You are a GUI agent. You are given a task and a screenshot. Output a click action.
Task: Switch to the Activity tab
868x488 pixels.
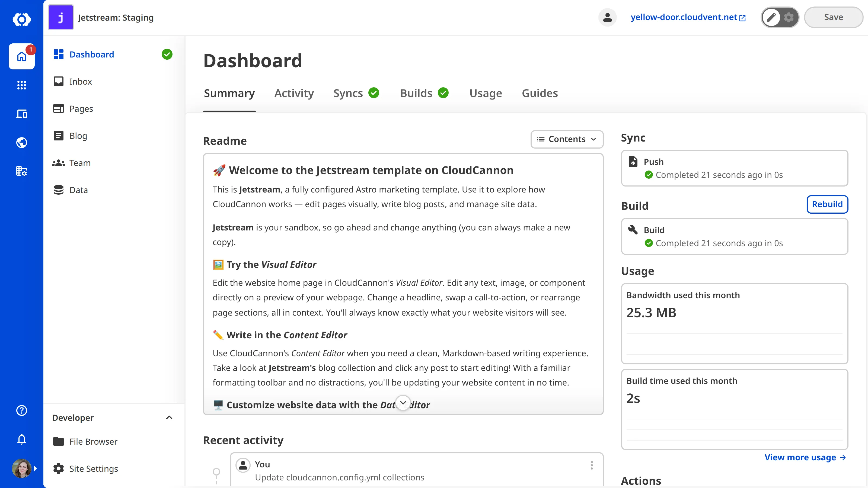(x=294, y=93)
